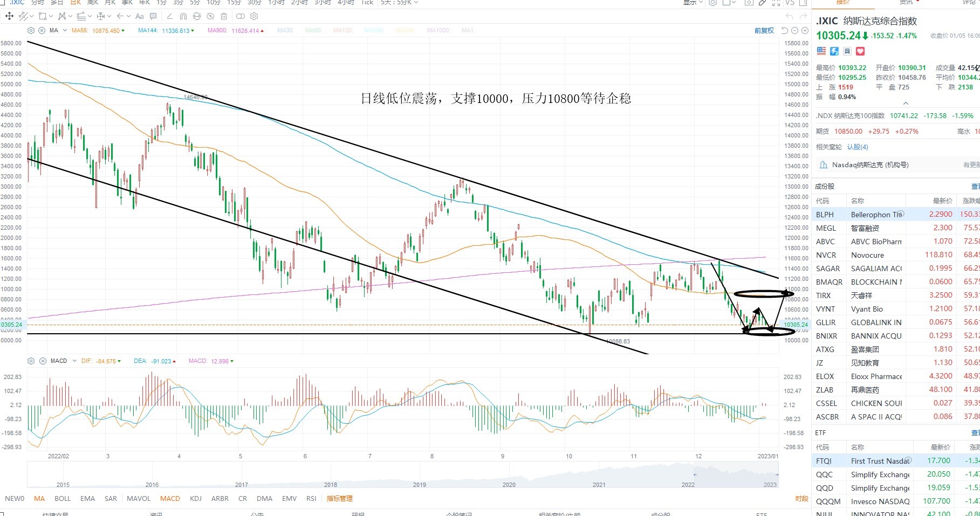Select the comment bubble note tool

153,16
